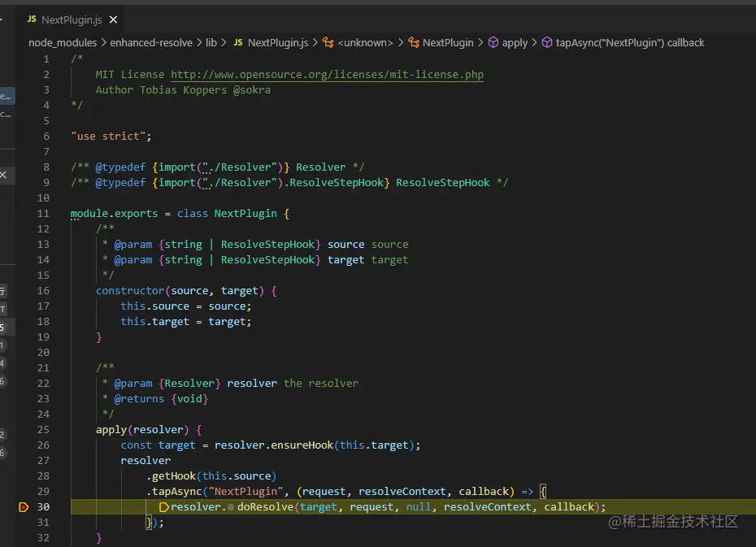This screenshot has height=547, width=756.
Task: Expand the chevron after lib breadcrumb
Action: (224, 43)
